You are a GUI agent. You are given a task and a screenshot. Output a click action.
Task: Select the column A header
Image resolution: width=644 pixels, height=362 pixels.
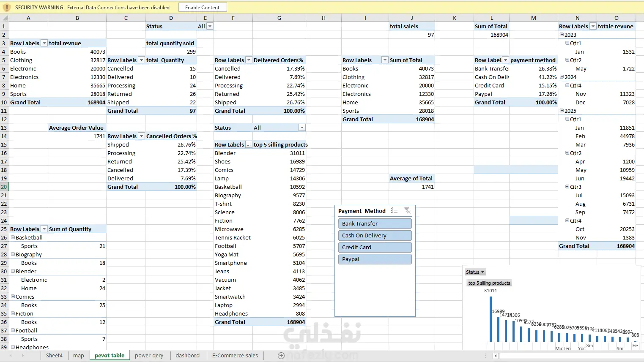[x=28, y=18]
